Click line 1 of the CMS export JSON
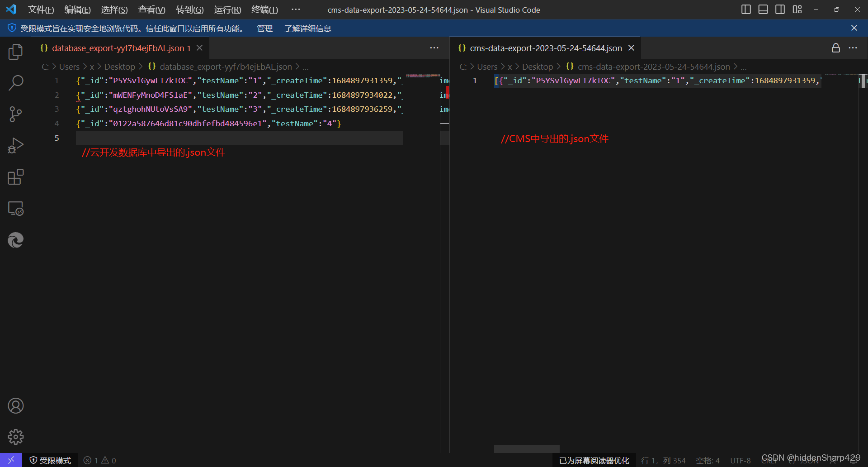The width and height of the screenshot is (868, 467). (x=658, y=81)
